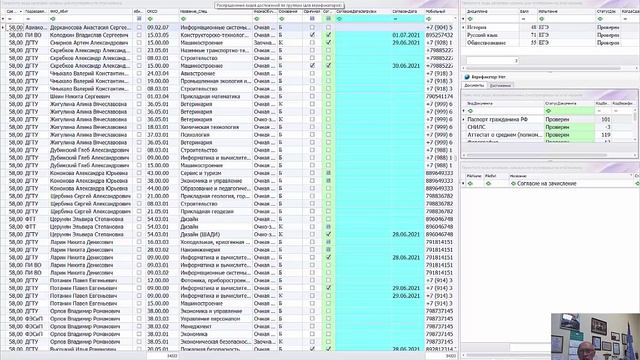
Task: Toggle filter-row checkbox under Оригинал column header
Action: point(312,19)
